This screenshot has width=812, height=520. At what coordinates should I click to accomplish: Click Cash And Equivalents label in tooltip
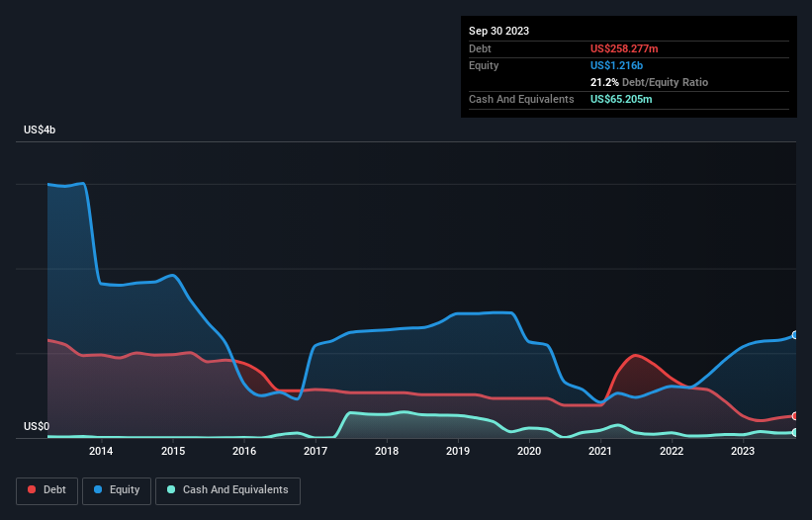(x=521, y=99)
